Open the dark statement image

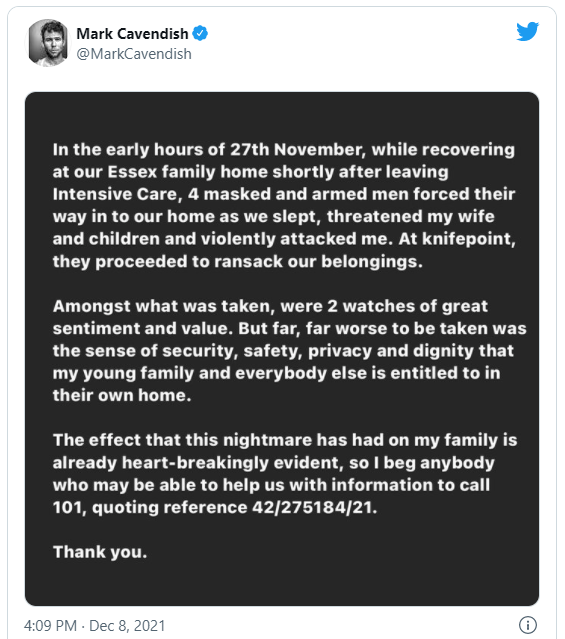[282, 348]
